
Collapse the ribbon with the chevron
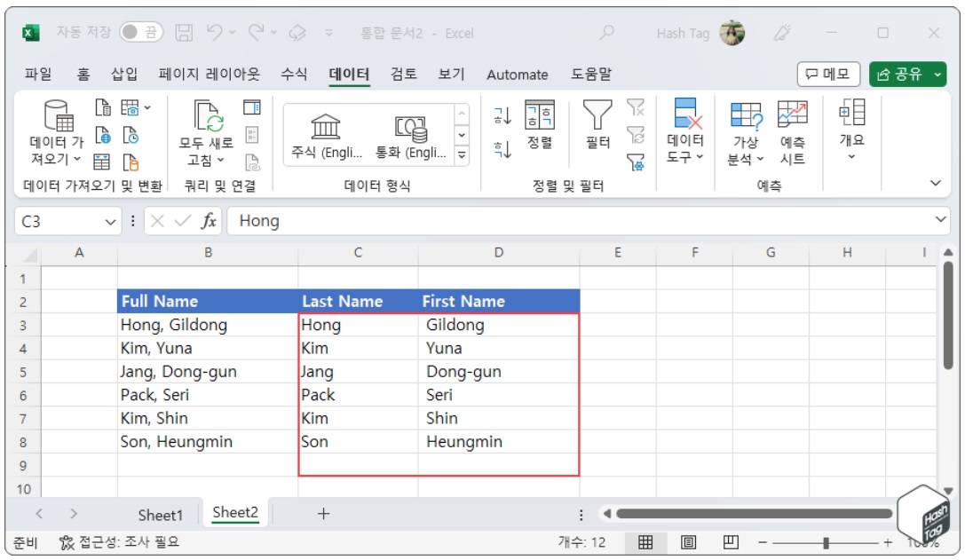click(x=936, y=183)
